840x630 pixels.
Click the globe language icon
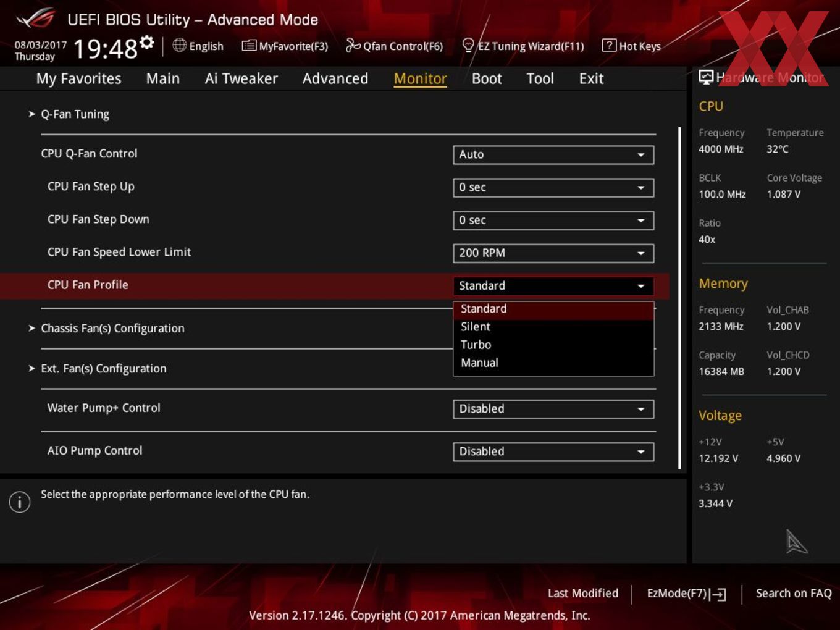point(179,45)
